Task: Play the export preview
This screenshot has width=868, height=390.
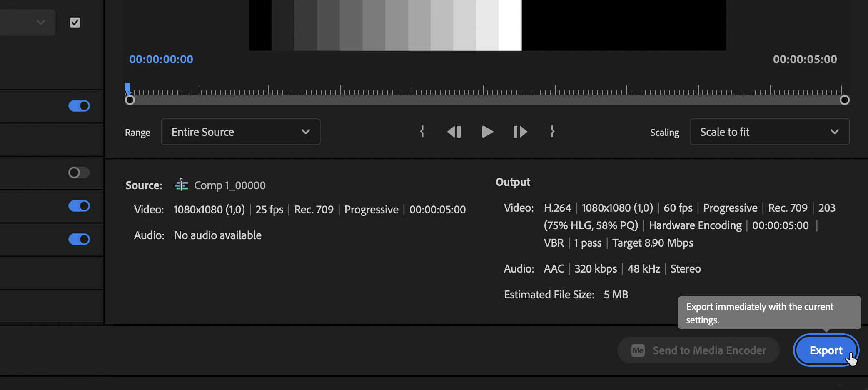Action: [x=487, y=132]
